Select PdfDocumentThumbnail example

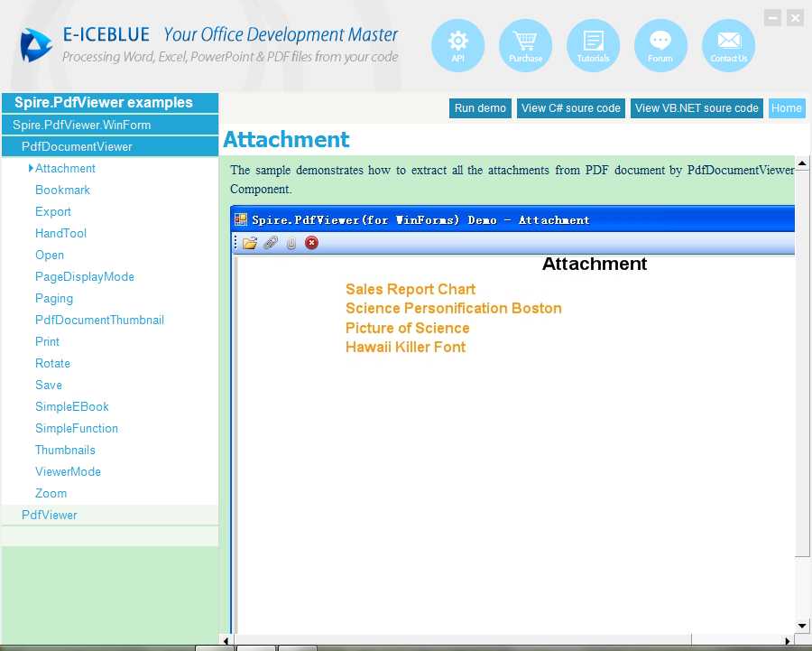coord(99,321)
